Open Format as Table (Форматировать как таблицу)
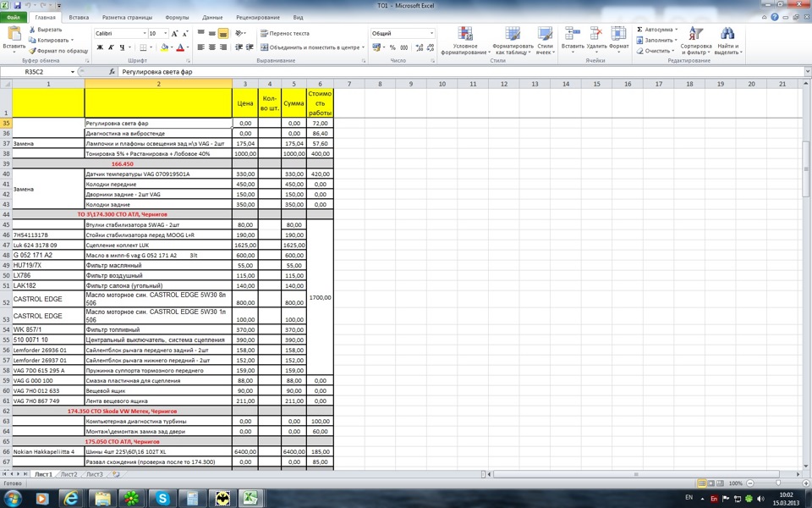The width and height of the screenshot is (812, 508). [513, 41]
